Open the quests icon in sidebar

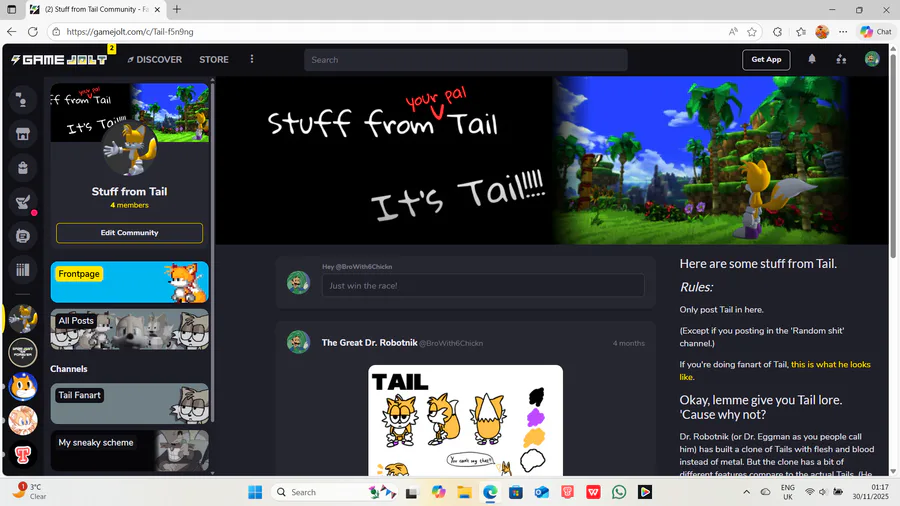(x=22, y=236)
